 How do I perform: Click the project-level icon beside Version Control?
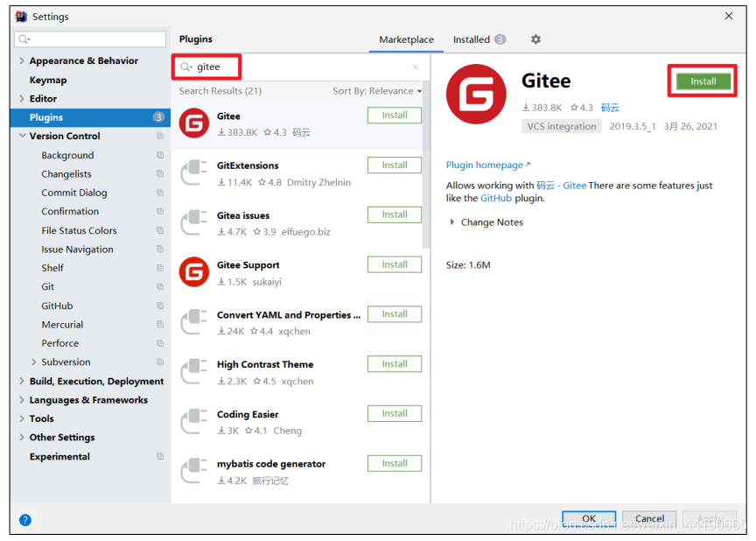160,136
